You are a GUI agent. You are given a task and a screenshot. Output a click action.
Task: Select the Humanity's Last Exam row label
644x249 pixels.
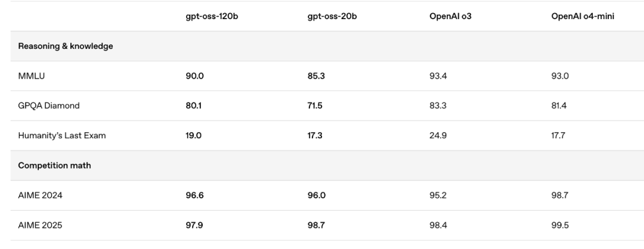click(62, 136)
